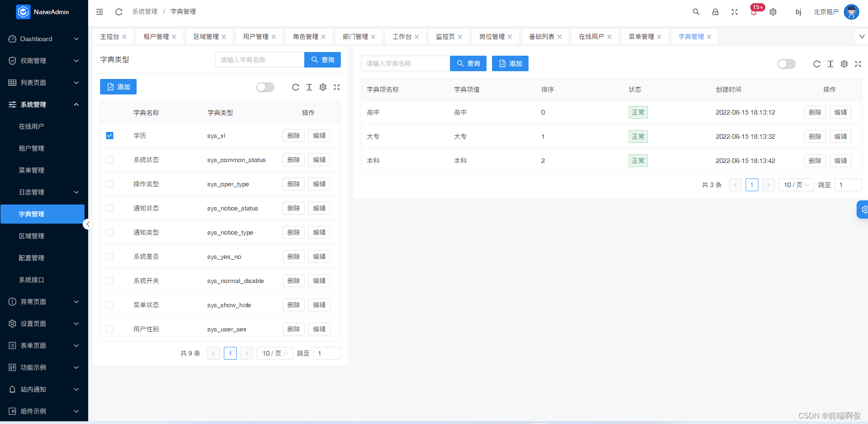This screenshot has width=868, height=424.
Task: Edit the sys_yes_no dictionary type
Action: pos(319,256)
